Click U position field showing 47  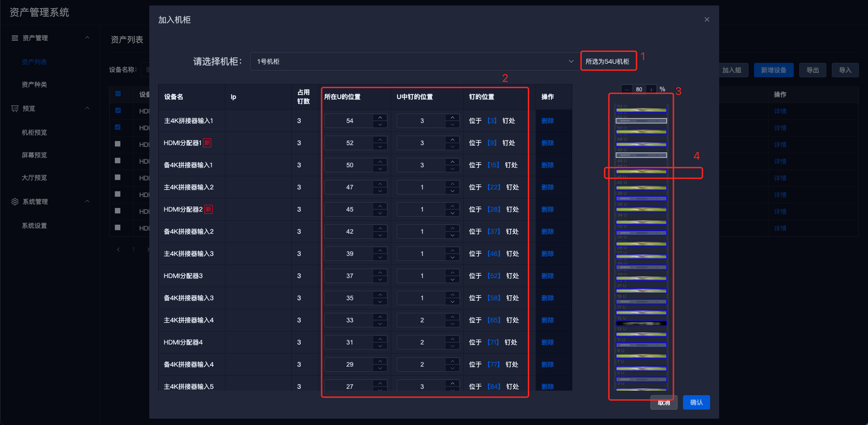click(349, 187)
